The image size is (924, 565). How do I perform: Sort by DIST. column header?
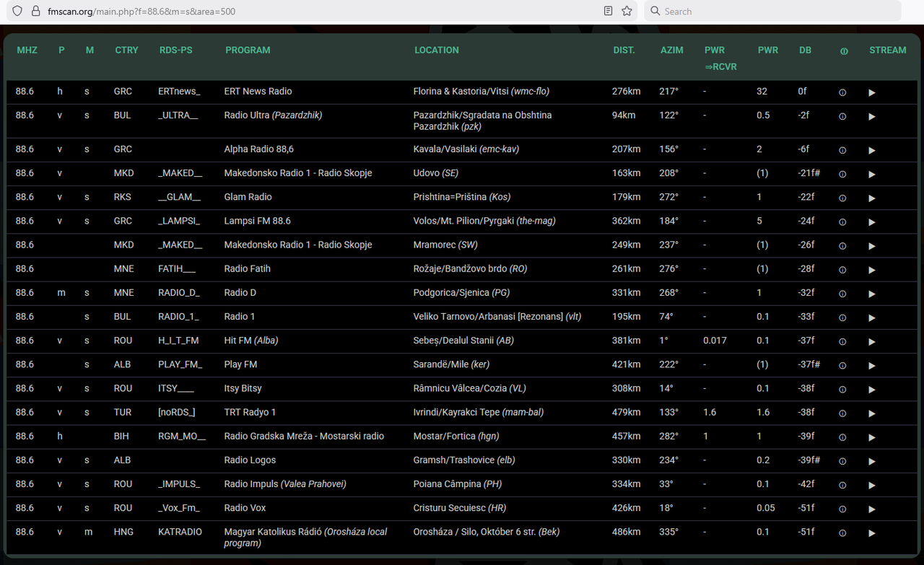[x=624, y=50]
